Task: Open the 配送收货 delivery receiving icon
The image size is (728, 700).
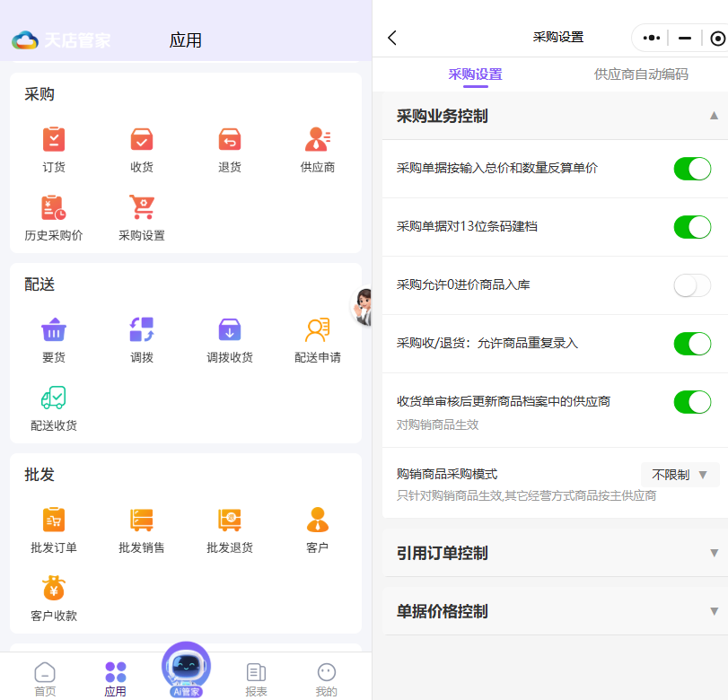Action: [54, 399]
